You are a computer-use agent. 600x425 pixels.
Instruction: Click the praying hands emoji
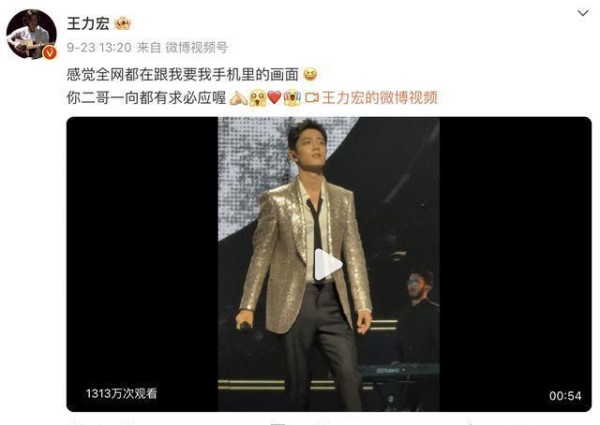tap(238, 98)
